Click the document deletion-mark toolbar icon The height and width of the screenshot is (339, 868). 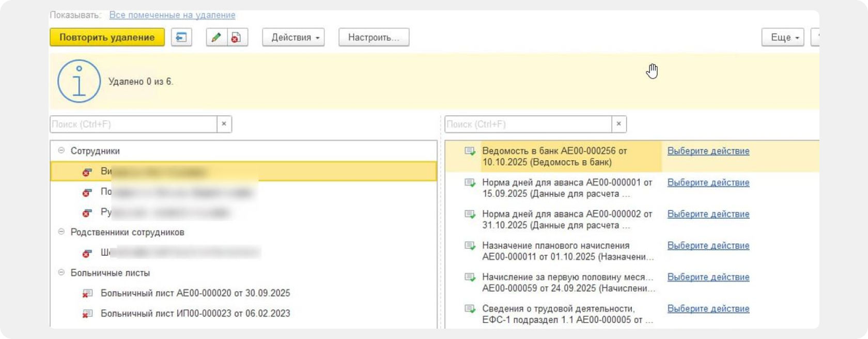[x=236, y=37]
